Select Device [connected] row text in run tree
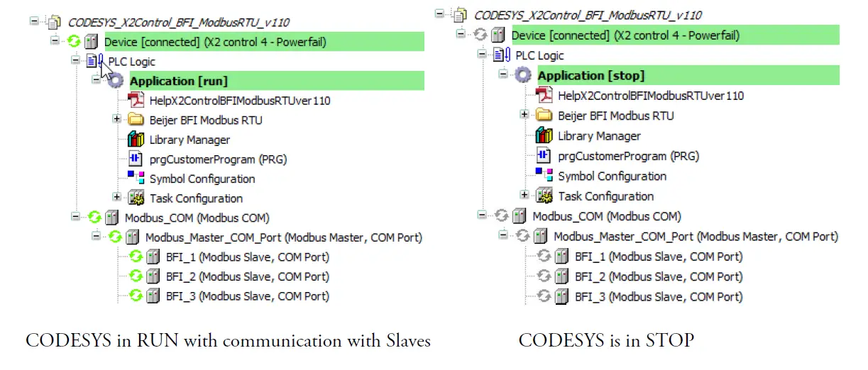This screenshot has width=868, height=370. [215, 43]
